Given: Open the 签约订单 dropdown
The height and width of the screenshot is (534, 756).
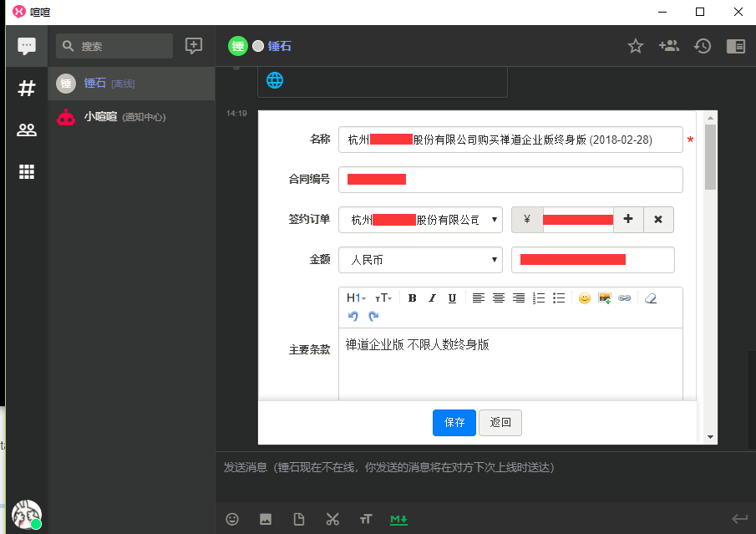Looking at the screenshot, I should coord(420,220).
